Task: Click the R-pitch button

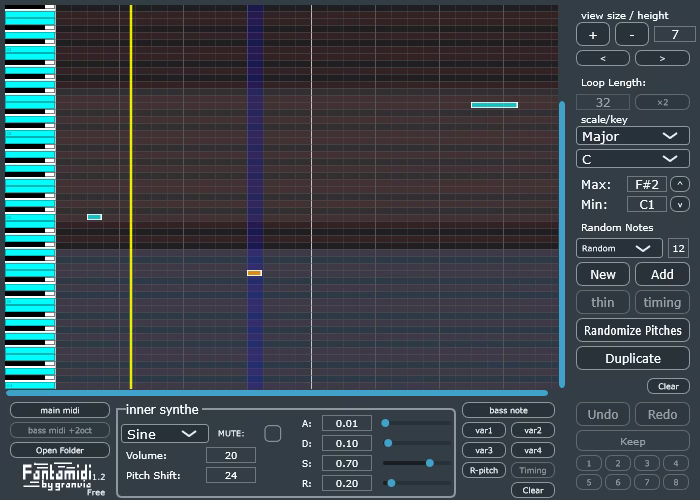Action: tap(484, 470)
